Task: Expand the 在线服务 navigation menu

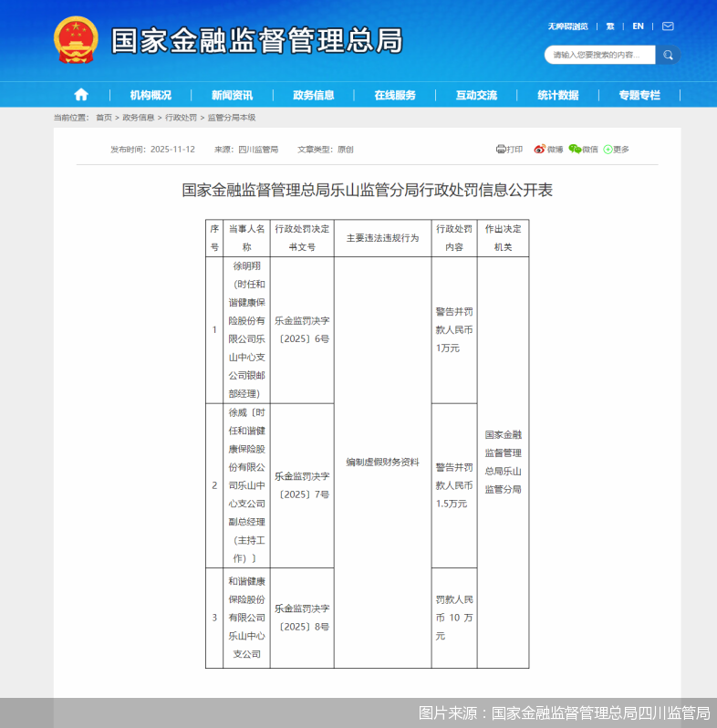Action: [x=395, y=95]
